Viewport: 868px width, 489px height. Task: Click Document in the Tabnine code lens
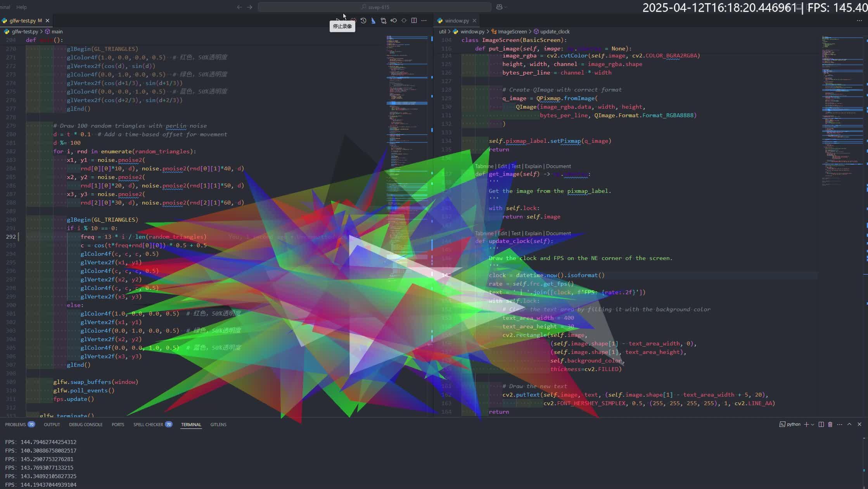click(x=558, y=166)
